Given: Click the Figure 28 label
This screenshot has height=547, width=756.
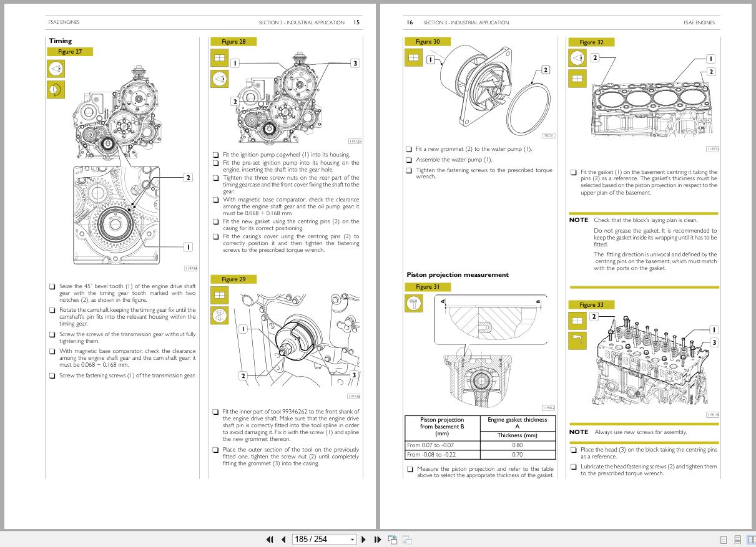Looking at the screenshot, I should click(233, 41).
